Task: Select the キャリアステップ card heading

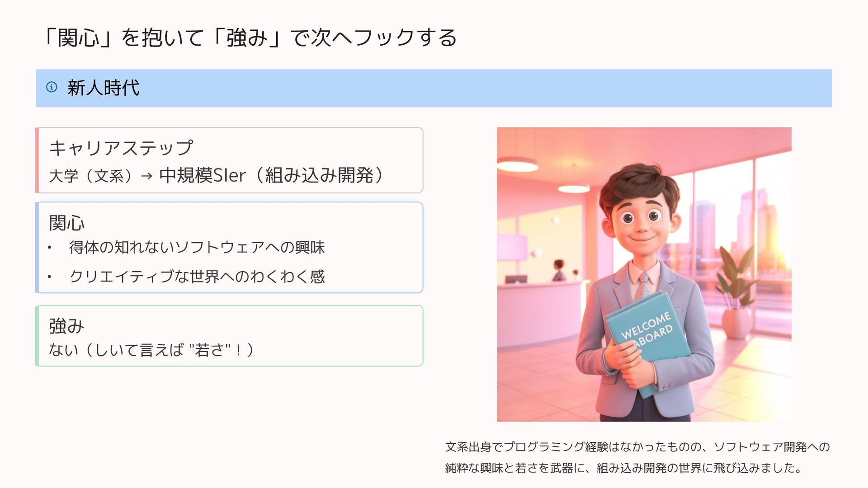Action: pyautogui.click(x=121, y=148)
